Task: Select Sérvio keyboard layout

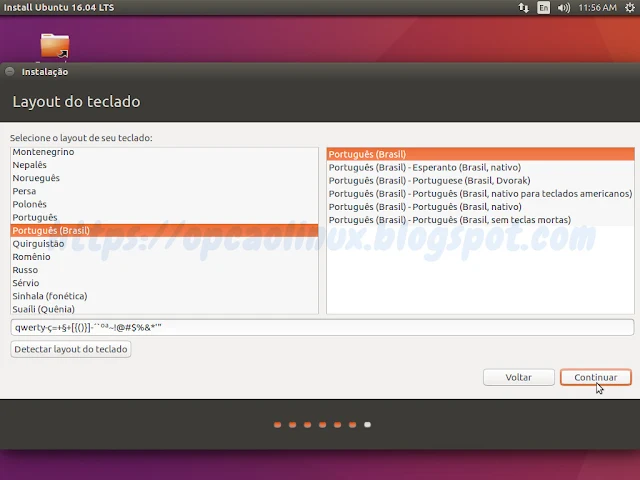Action: [x=164, y=283]
